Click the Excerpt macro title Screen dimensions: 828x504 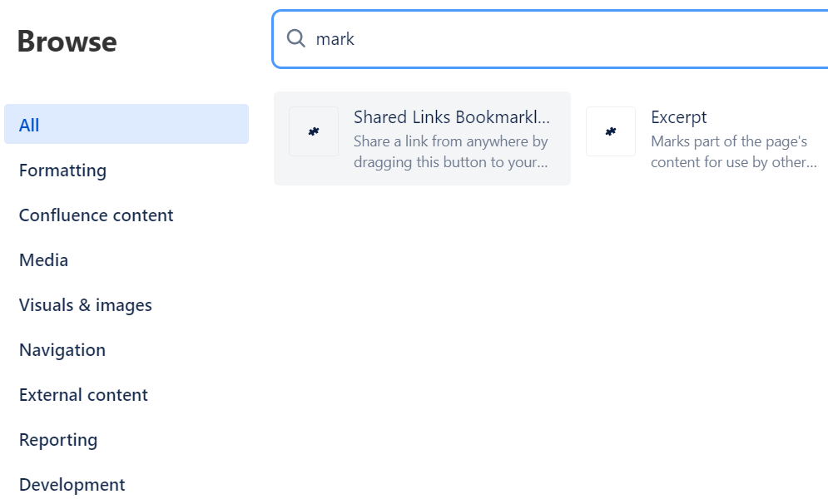point(679,117)
